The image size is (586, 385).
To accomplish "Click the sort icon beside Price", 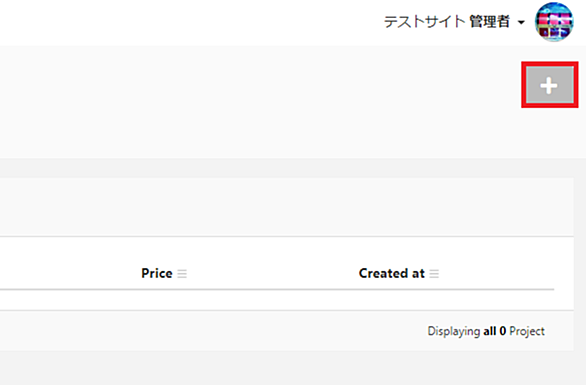I will tap(182, 274).
